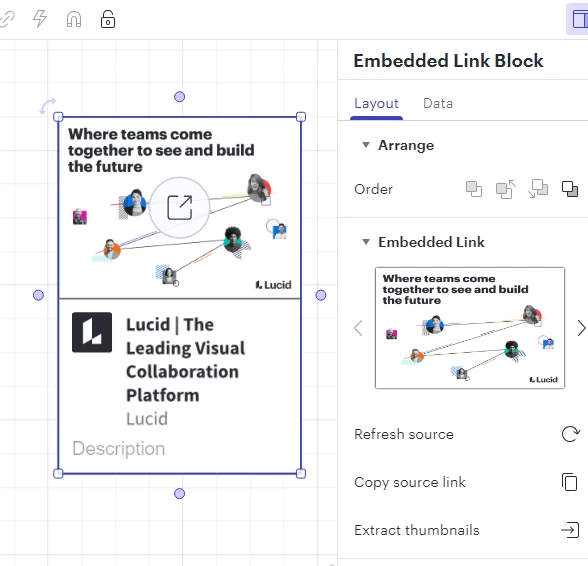Click the Description field in the block
Screen dimensions: 588x566
point(118,449)
